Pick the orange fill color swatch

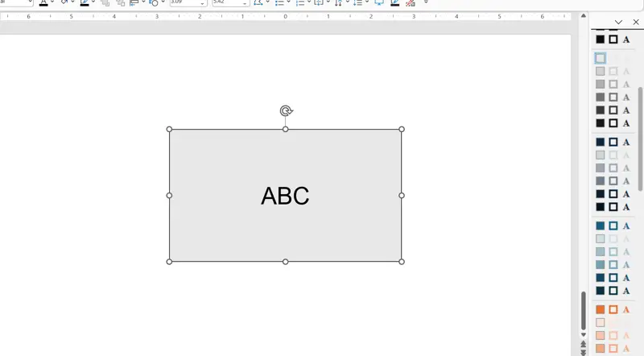click(601, 309)
